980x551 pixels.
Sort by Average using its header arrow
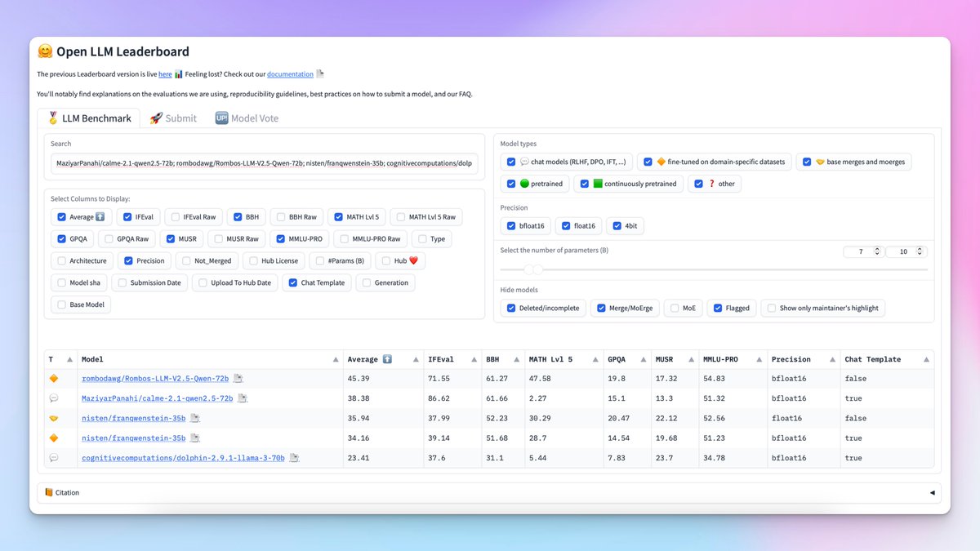click(x=416, y=359)
